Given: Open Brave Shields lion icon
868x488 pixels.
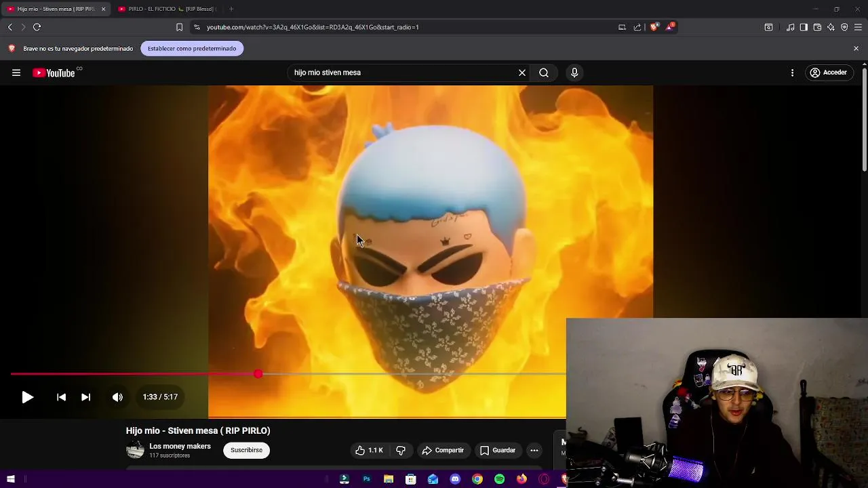Looking at the screenshot, I should pyautogui.click(x=654, y=27).
